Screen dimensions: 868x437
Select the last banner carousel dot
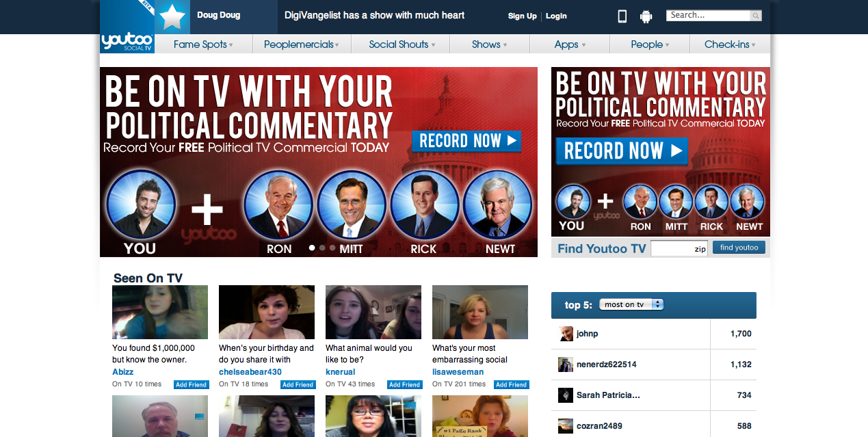pyautogui.click(x=332, y=248)
